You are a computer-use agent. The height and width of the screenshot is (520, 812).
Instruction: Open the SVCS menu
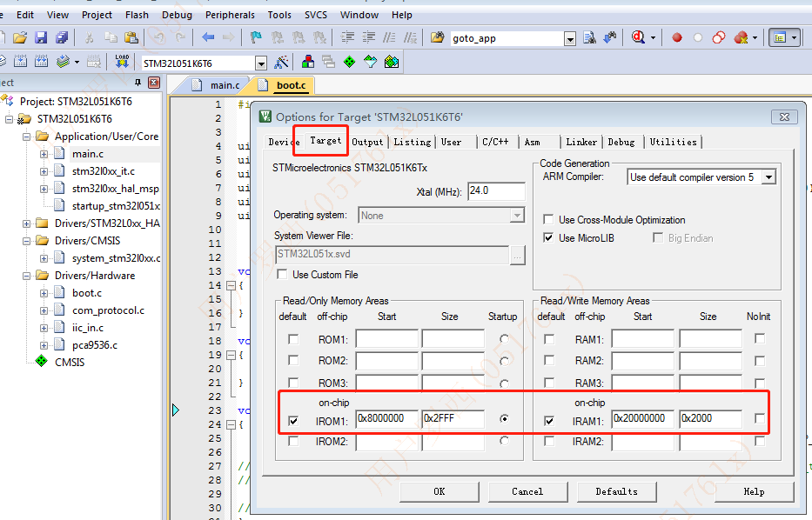[316, 15]
